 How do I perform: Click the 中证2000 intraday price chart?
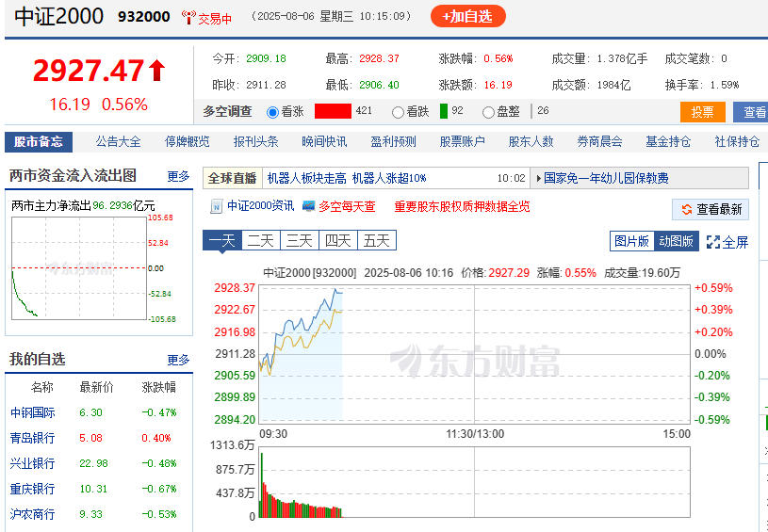tap(475, 354)
